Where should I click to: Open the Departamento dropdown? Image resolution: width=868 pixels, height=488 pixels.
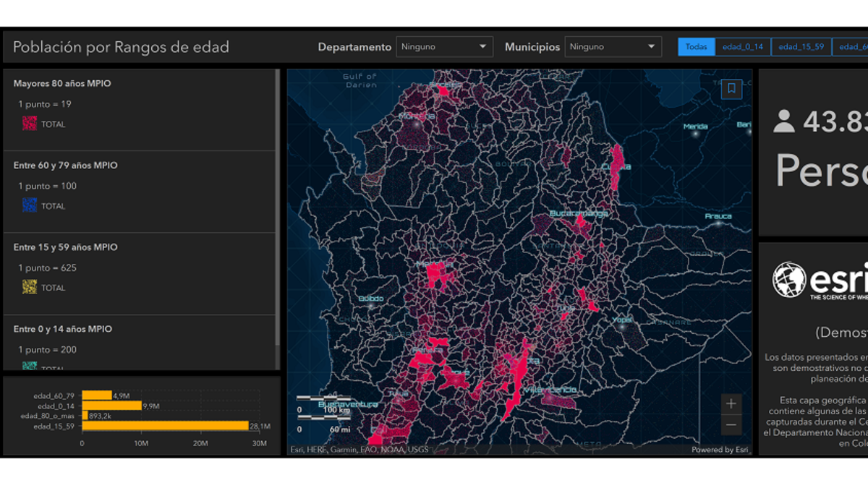[444, 47]
